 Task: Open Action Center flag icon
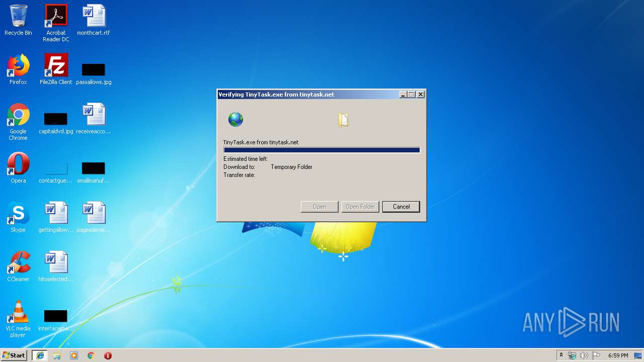click(596, 355)
